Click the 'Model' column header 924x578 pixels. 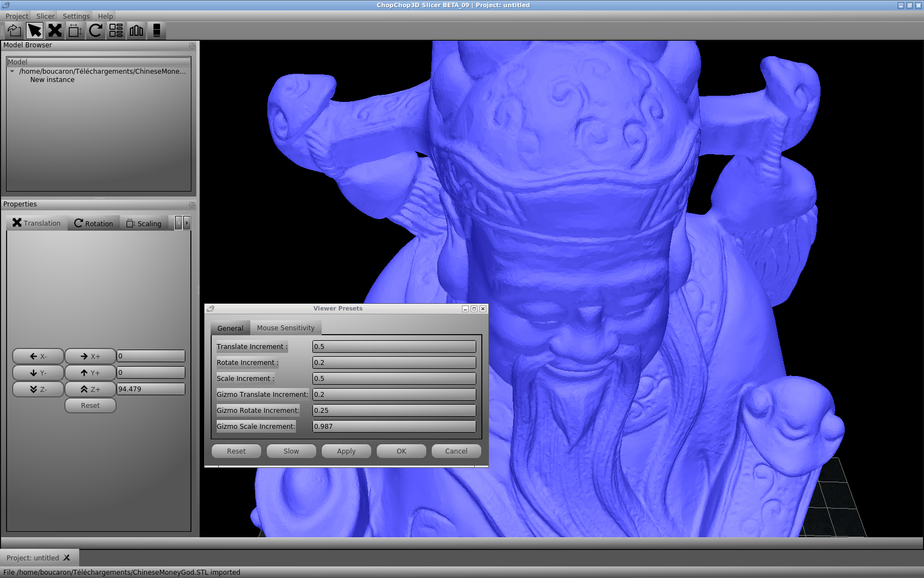coord(99,62)
